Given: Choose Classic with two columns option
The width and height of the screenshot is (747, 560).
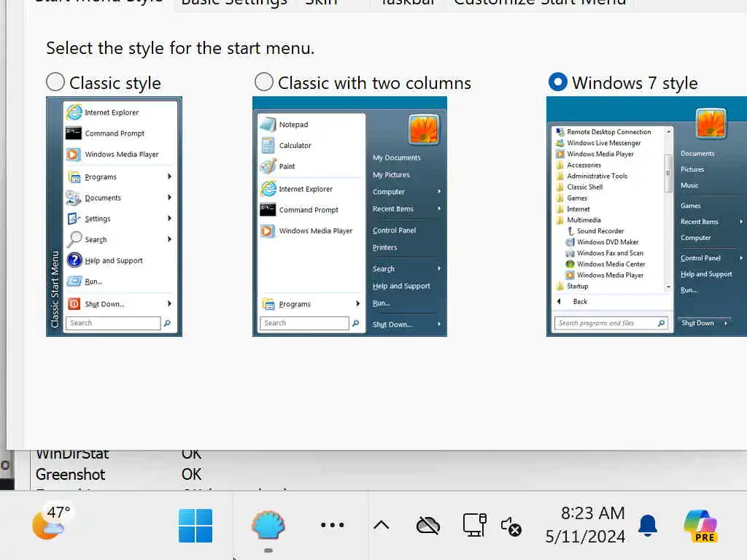Looking at the screenshot, I should pos(264,82).
